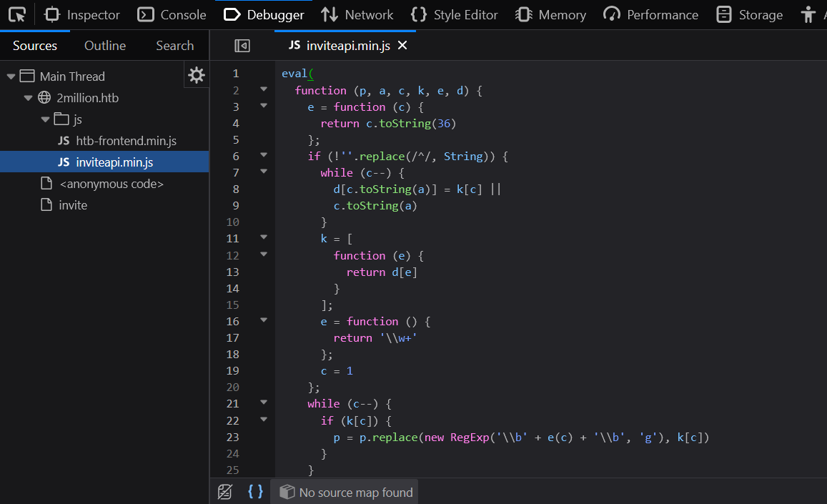This screenshot has width=827, height=504.
Task: Collapse the Main Thread tree node
Action: 10,76
